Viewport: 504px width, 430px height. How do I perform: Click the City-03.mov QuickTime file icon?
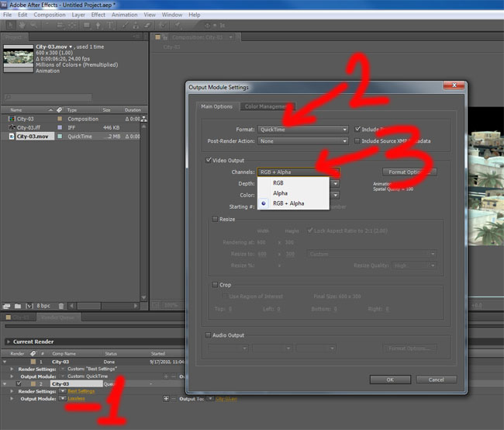click(12, 136)
